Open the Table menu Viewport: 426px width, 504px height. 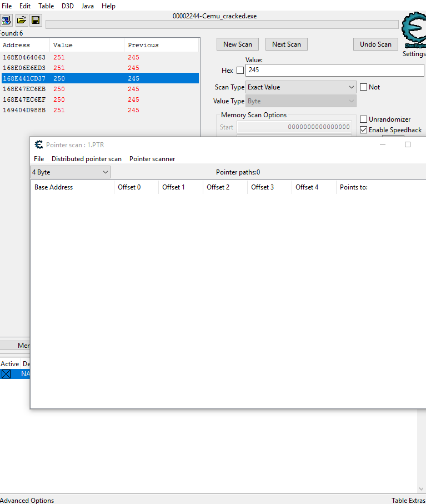pyautogui.click(x=46, y=6)
